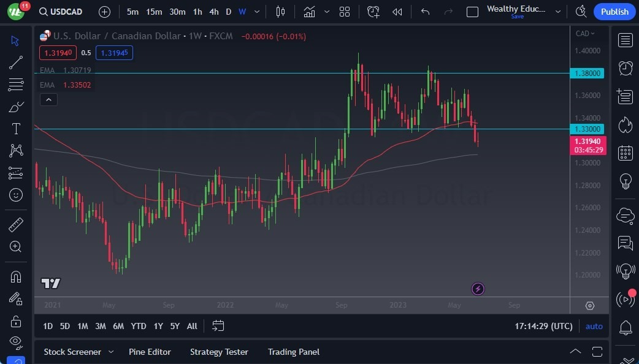
Task: Select the YTD date range
Action: tap(138, 326)
